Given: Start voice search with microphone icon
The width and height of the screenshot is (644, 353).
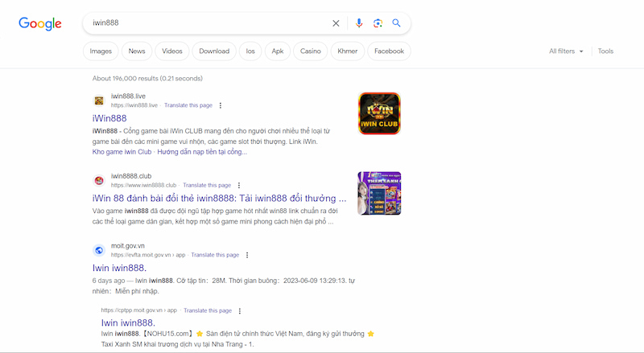Looking at the screenshot, I should coord(359,23).
